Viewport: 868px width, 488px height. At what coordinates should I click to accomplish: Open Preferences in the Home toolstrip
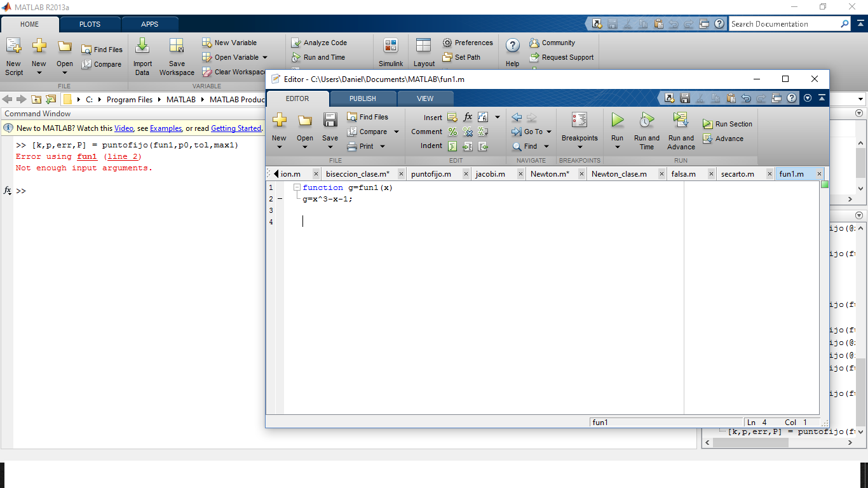pyautogui.click(x=468, y=43)
